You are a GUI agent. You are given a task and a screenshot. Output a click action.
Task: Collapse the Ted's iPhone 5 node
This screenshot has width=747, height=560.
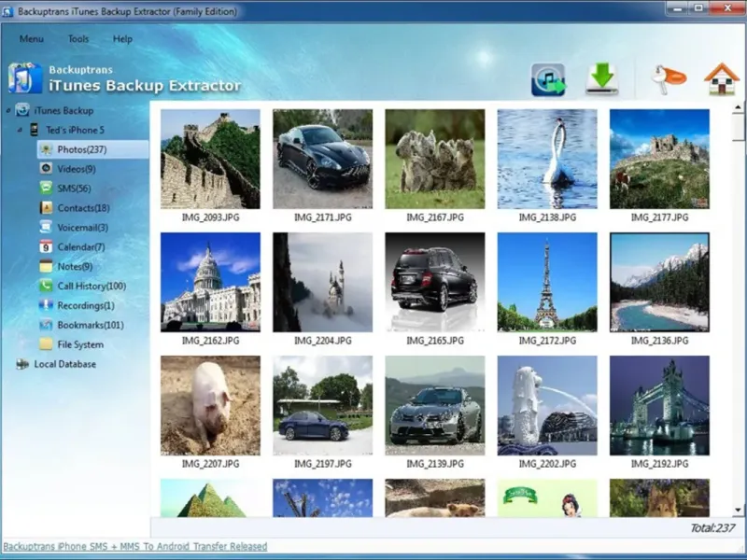(x=20, y=130)
